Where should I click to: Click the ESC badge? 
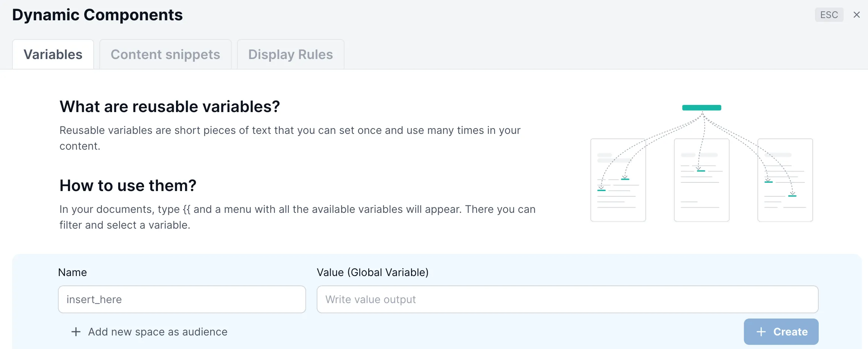coord(829,15)
